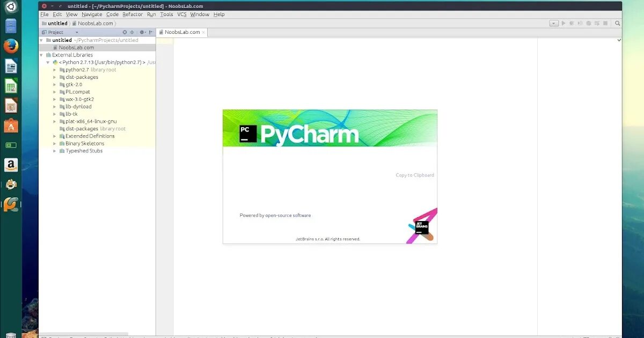Expand the lib-dynload folder

(x=55, y=107)
